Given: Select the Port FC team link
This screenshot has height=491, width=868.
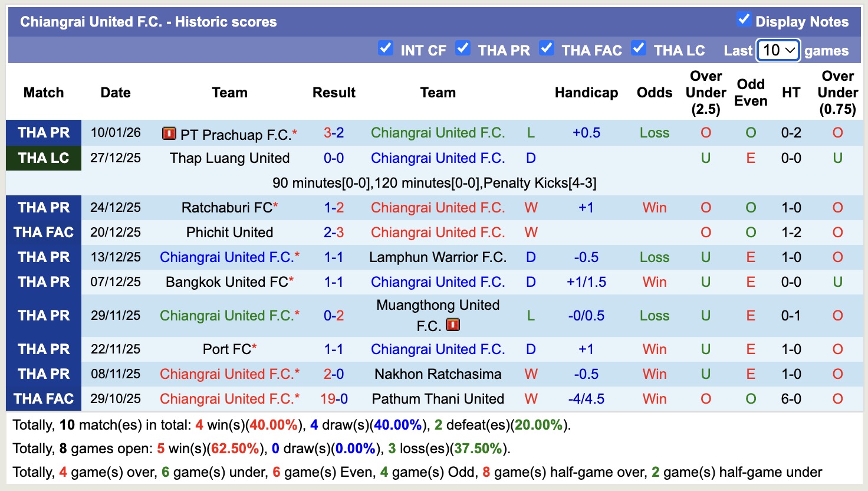Looking at the screenshot, I should coord(225,349).
